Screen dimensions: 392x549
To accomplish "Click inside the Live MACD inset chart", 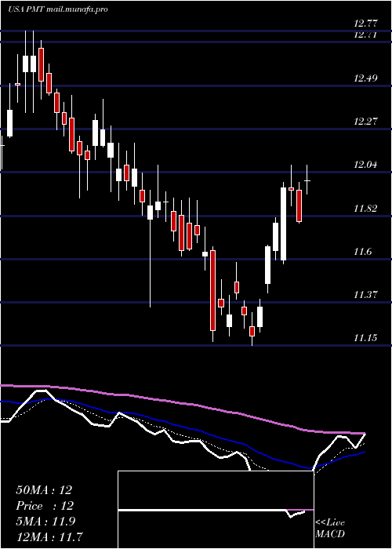I will (x=216, y=510).
